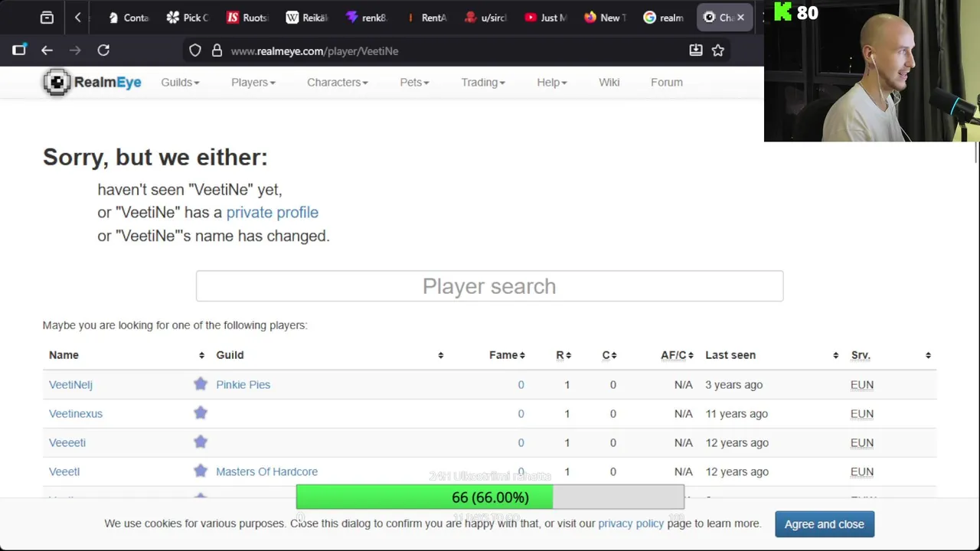Click the privacy policy link
This screenshot has height=551, width=980.
coord(631,523)
